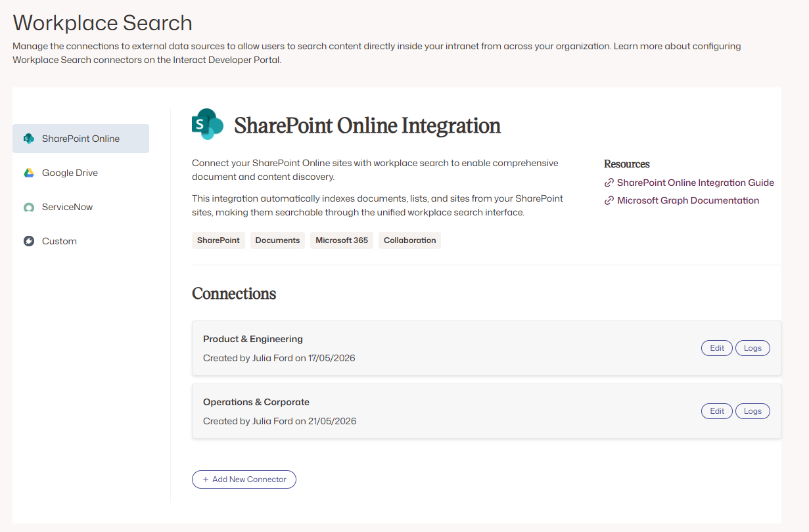The width and height of the screenshot is (809, 532).
Task: Click the Resources heading
Action: 627,164
